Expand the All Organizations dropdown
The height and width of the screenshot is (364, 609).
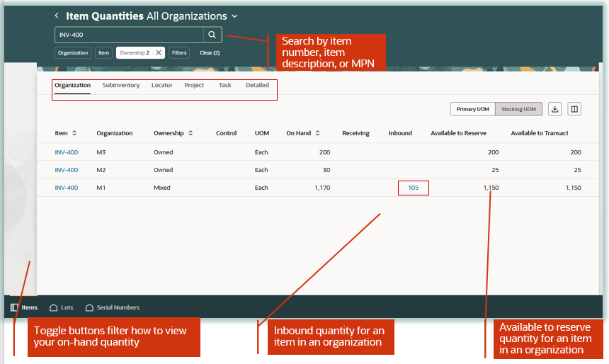pyautogui.click(x=234, y=16)
